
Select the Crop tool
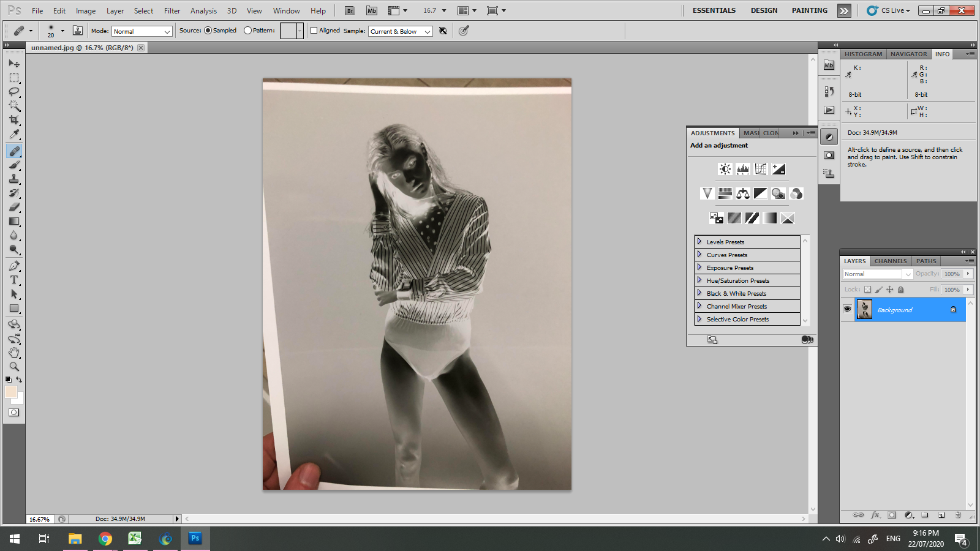coord(14,120)
